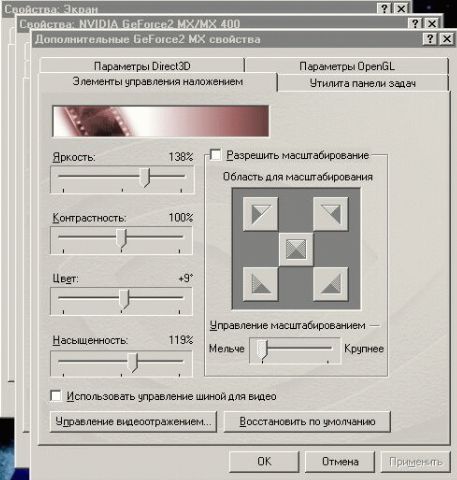
Task: Close the NVIDIA GeForce2 MX/MX 400 properties window
Action: [432, 23]
